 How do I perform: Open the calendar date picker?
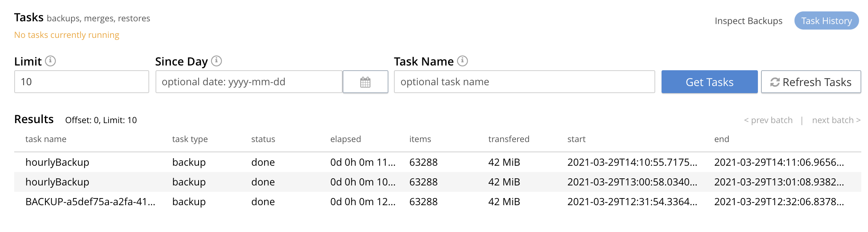[x=365, y=82]
